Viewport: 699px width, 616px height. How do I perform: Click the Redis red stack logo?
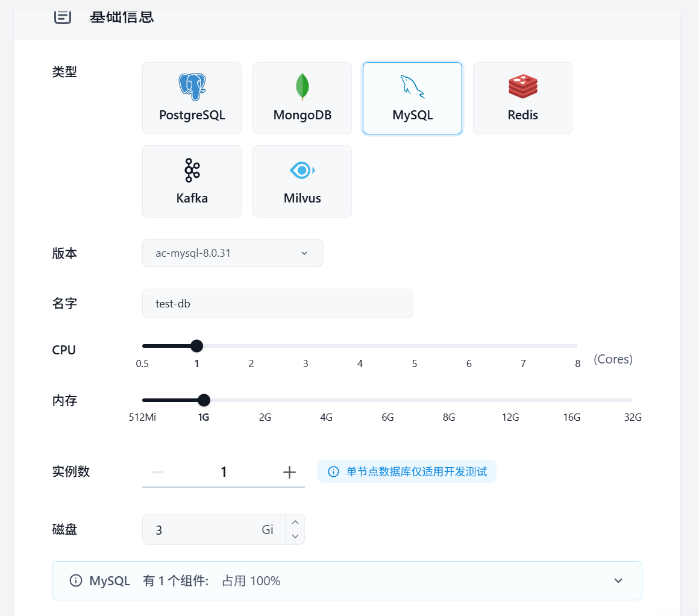tap(523, 87)
